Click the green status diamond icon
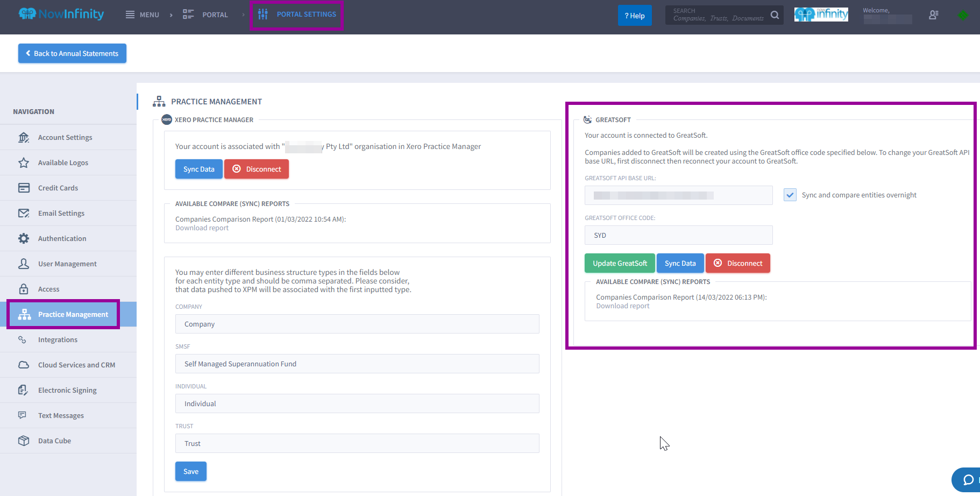980x496 pixels. coord(963,15)
